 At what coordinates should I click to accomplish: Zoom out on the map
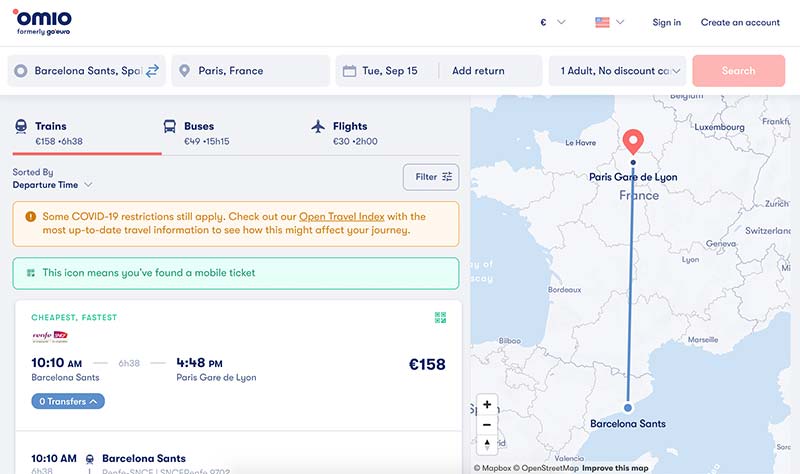click(487, 425)
